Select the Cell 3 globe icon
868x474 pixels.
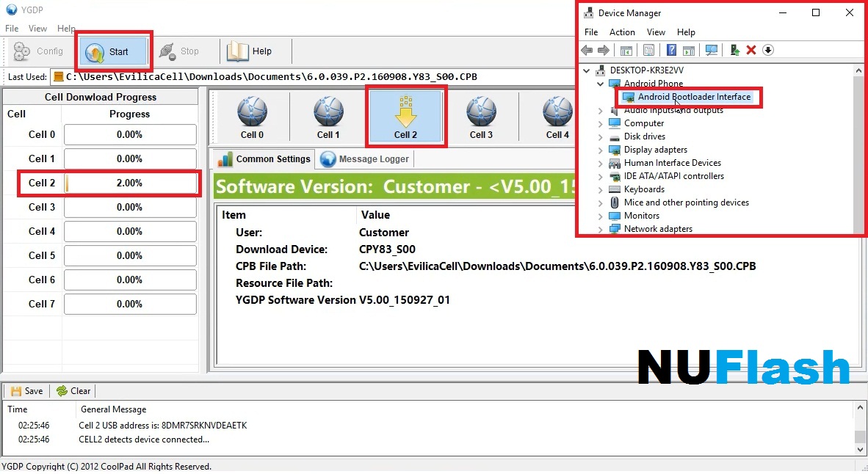point(481,117)
